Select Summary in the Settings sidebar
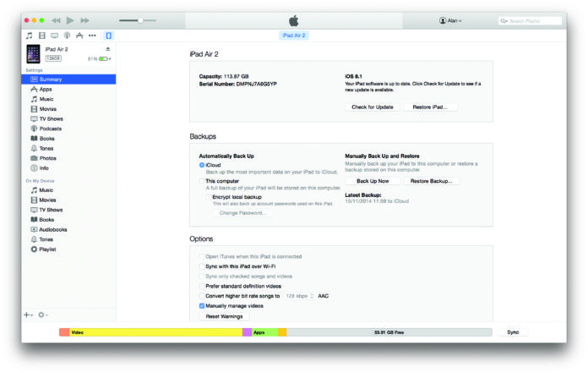Viewport: 588px width, 373px height. coord(68,80)
